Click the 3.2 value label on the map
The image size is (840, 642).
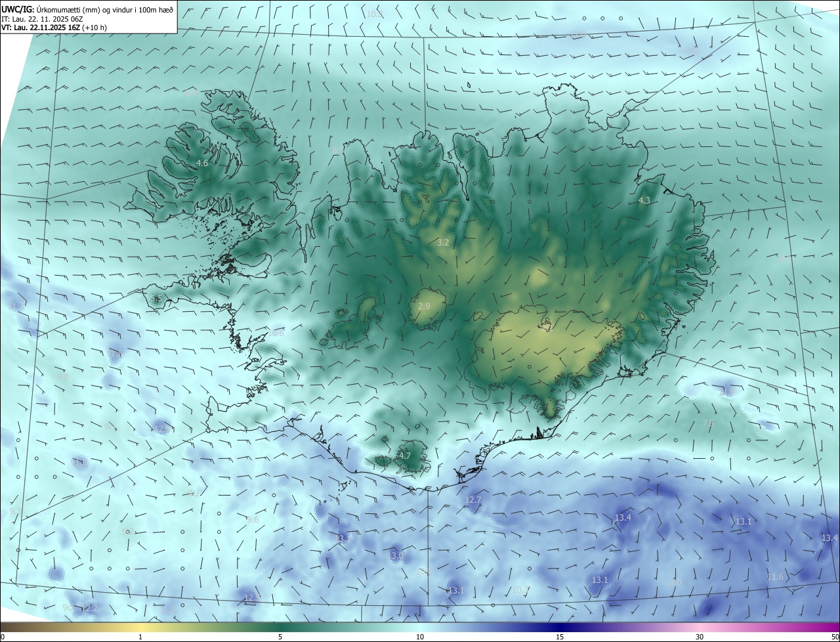point(443,243)
